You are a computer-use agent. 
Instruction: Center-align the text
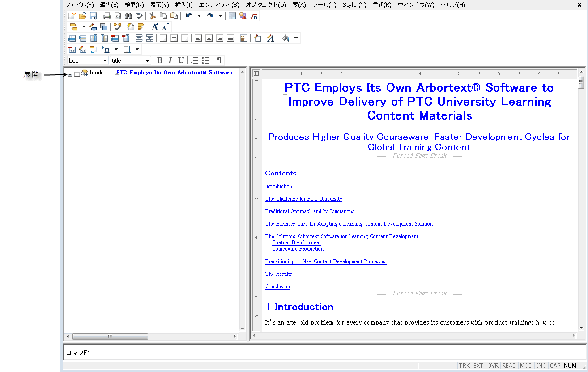tap(209, 38)
